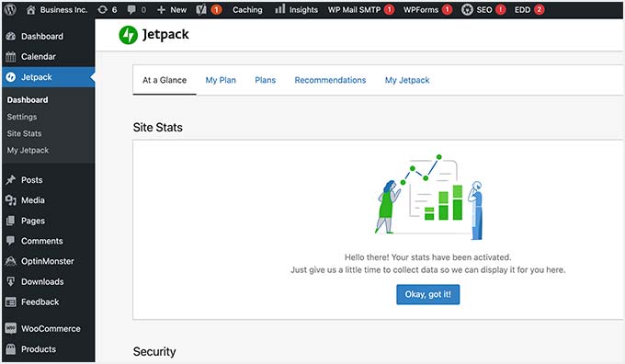Open the Pages menu label in the sidebar

[x=33, y=221]
